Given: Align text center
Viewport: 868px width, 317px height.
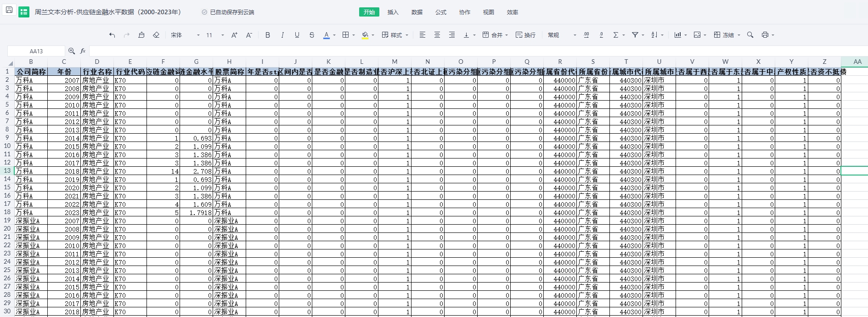Looking at the screenshot, I should [437, 35].
